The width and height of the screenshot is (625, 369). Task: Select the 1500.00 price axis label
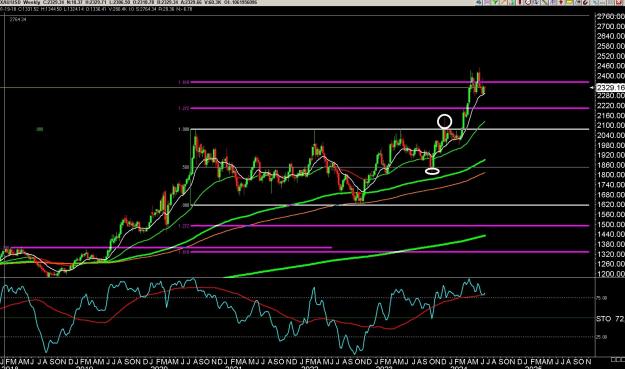coord(611,224)
